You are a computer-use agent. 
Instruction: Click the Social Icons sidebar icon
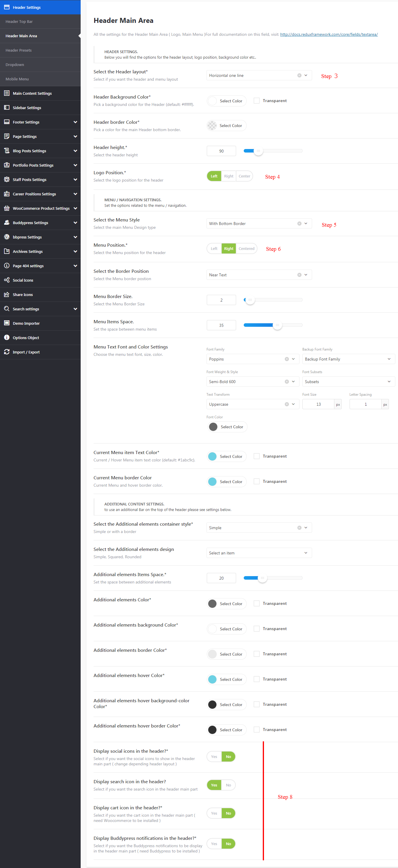pos(7,280)
